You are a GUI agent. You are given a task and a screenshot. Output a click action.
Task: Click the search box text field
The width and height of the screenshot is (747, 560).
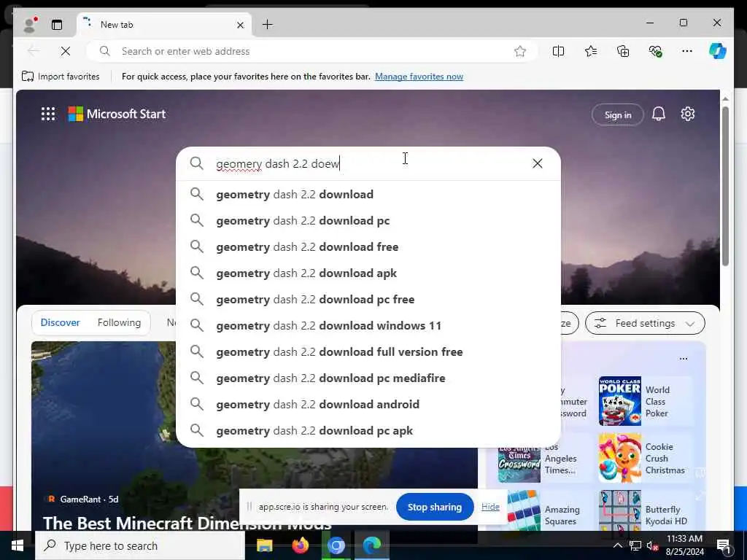point(369,163)
